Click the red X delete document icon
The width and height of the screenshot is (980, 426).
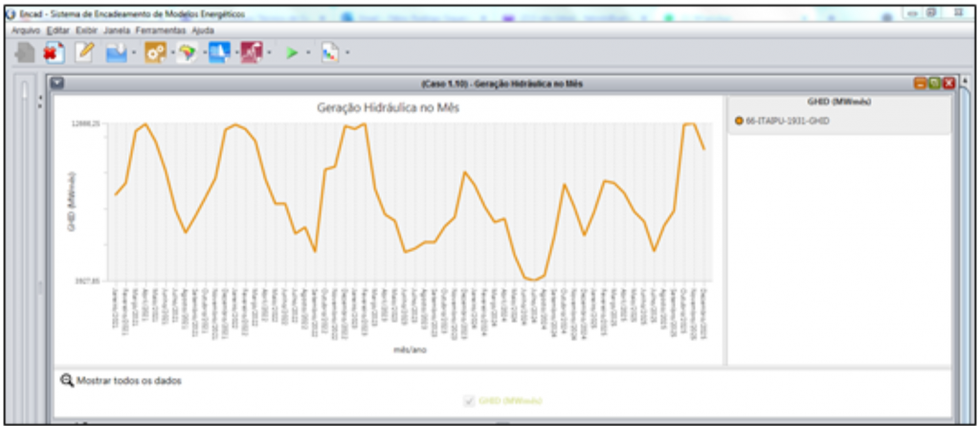pos(54,53)
